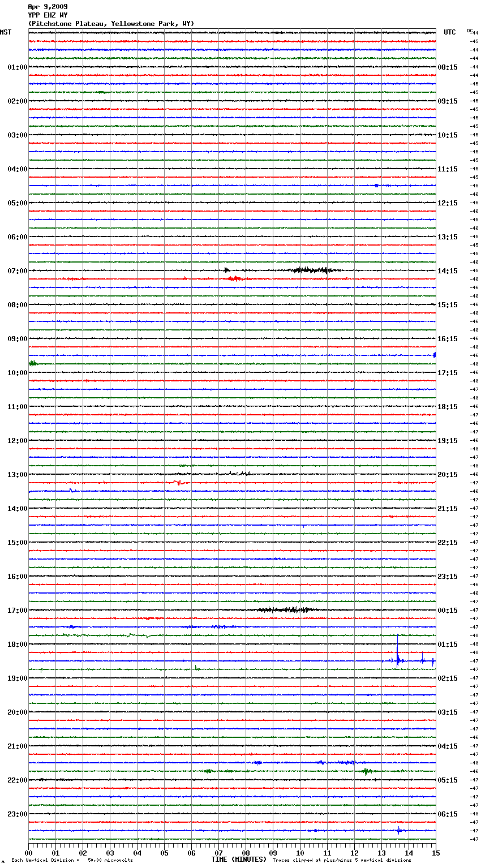Select the 09:00 MST row label

point(18,339)
